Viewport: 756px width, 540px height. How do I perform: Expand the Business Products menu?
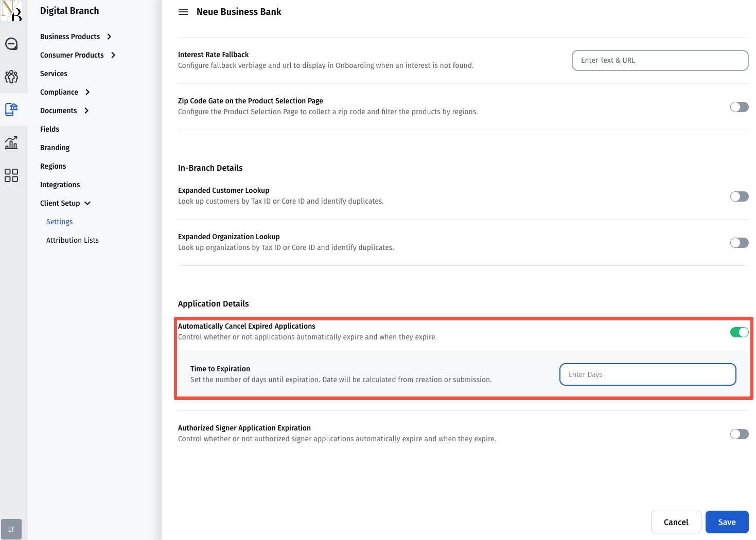(x=76, y=37)
